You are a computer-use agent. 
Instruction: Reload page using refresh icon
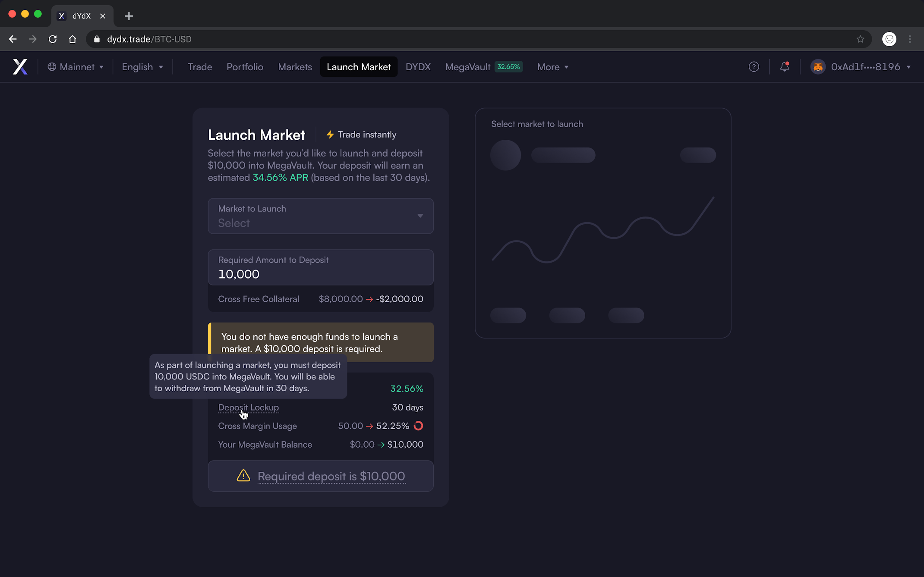pos(53,39)
